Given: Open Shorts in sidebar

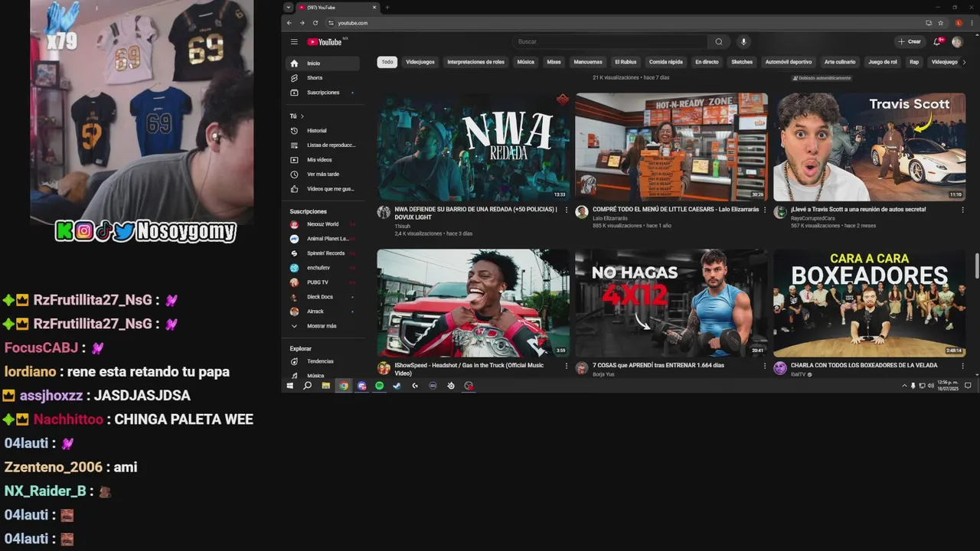Looking at the screenshot, I should tap(322, 78).
